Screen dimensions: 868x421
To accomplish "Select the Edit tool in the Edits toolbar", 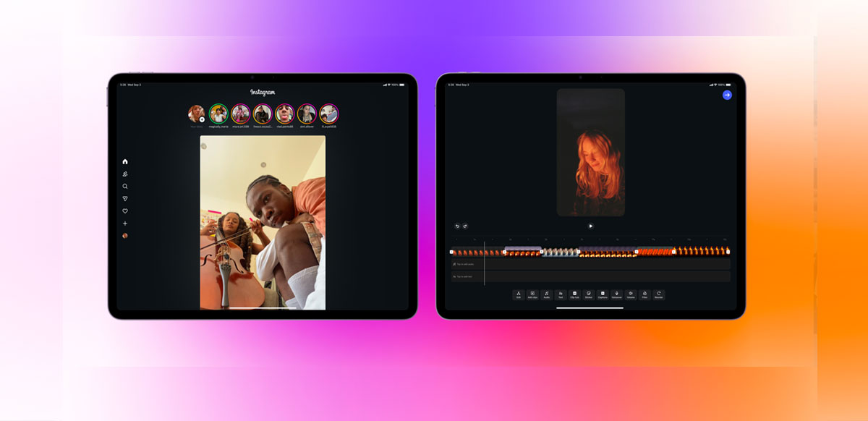I will point(518,294).
